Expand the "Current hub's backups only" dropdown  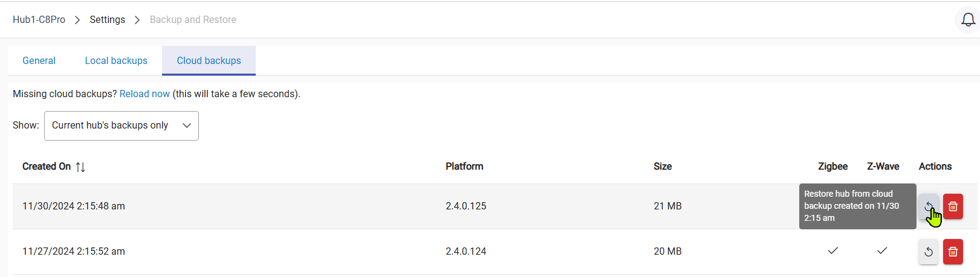(121, 126)
